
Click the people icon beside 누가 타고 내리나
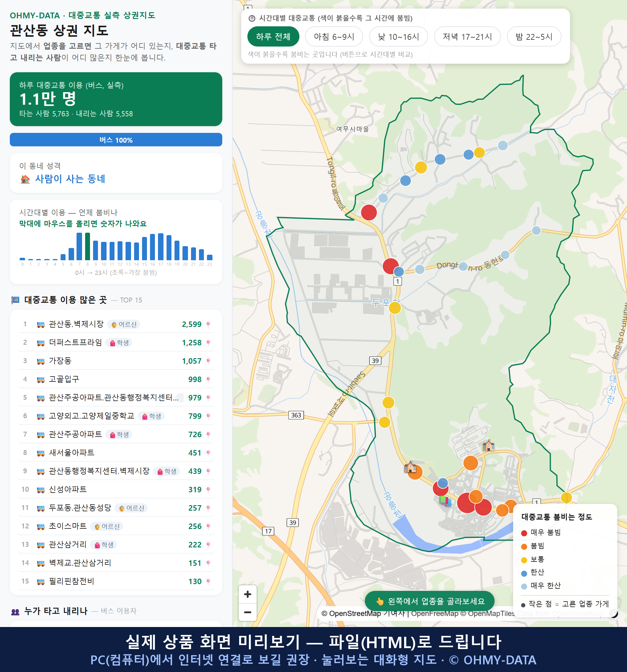[x=15, y=611]
